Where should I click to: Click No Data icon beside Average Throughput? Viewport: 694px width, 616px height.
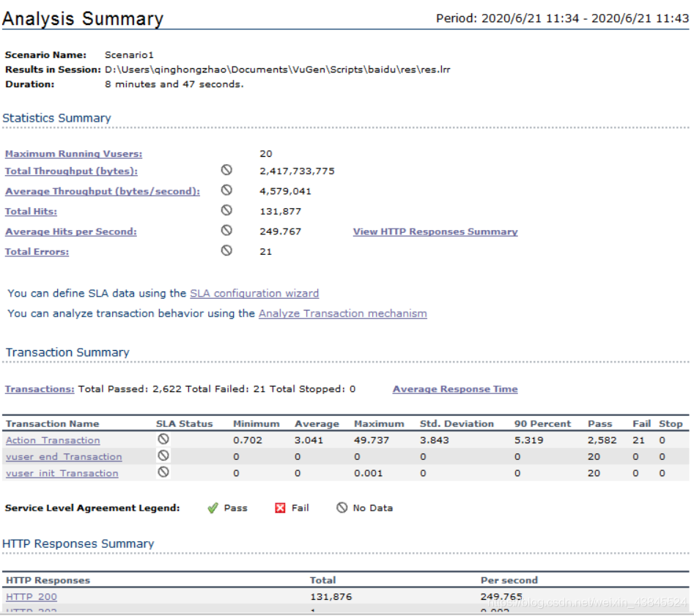(x=226, y=190)
